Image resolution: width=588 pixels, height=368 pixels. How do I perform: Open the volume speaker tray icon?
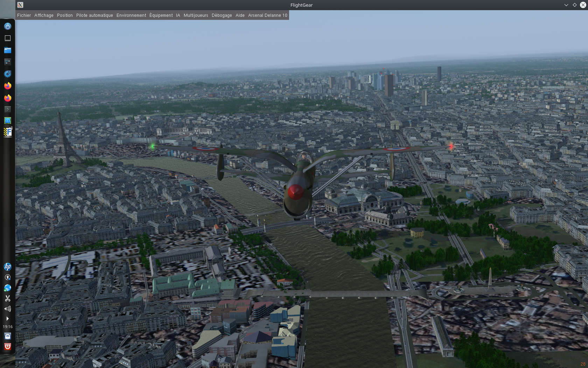coord(7,309)
